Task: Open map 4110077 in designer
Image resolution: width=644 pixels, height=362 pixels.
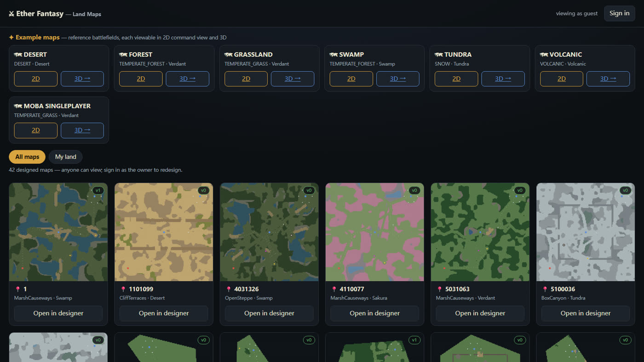Action: click(374, 313)
